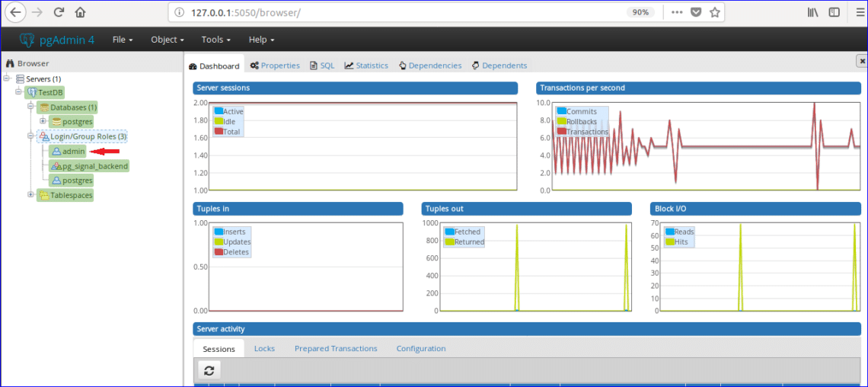Screen dimensions: 868x387
Task: Open the page actions three-dots menu
Action: coord(677,12)
